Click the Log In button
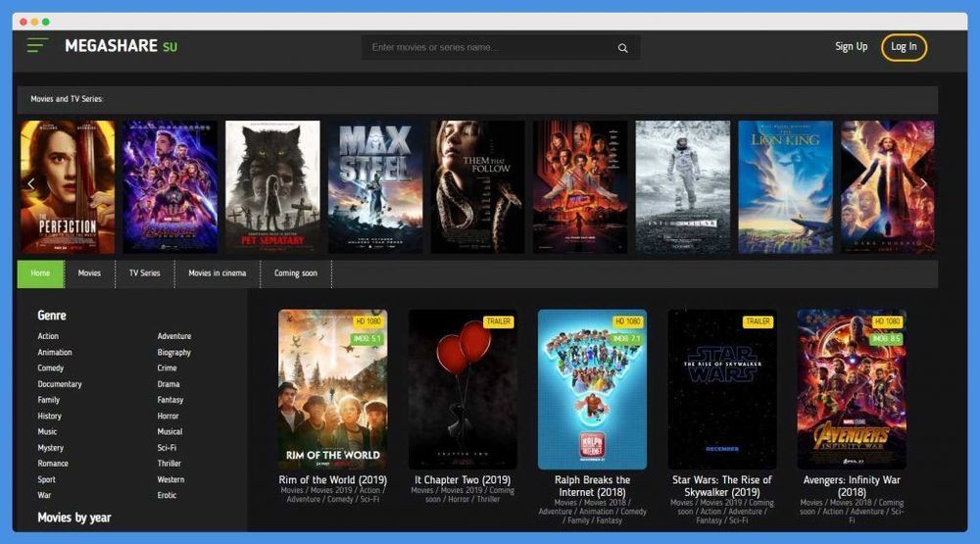Screen dimensions: 980x544 pyautogui.click(x=904, y=47)
